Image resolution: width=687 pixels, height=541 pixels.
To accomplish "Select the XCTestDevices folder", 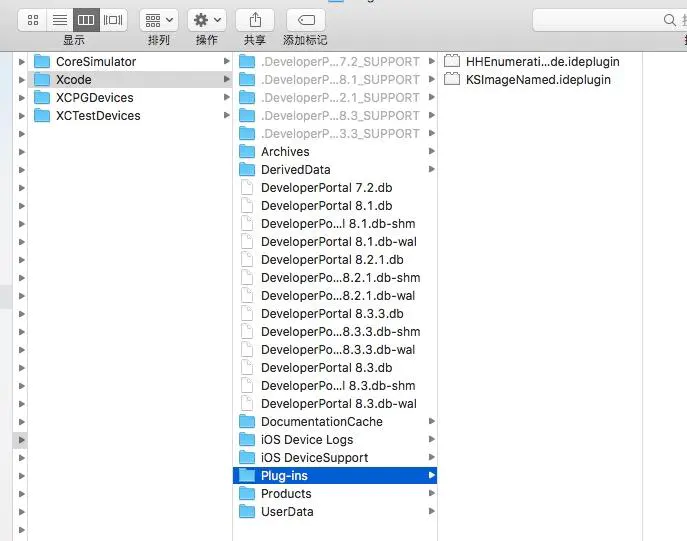I will (x=130, y=116).
